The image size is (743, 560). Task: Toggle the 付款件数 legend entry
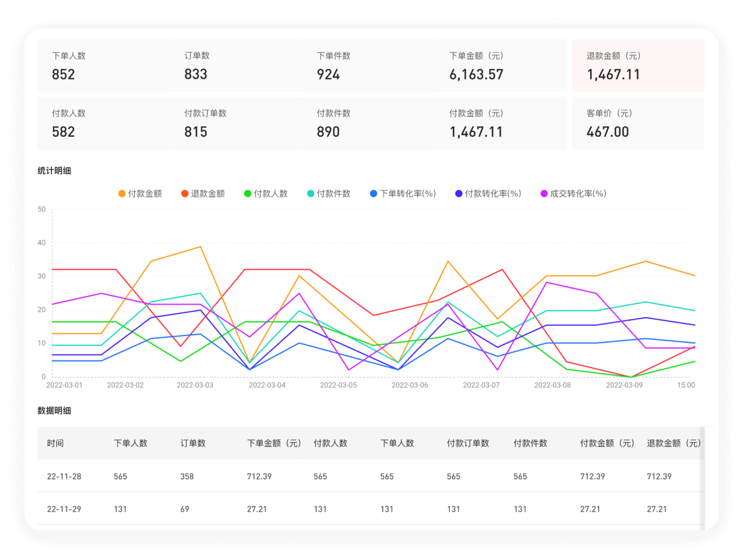click(x=329, y=194)
